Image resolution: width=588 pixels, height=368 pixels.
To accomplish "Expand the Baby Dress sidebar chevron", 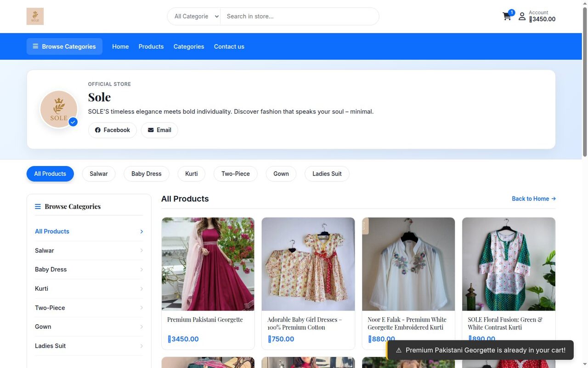I will [x=141, y=270].
